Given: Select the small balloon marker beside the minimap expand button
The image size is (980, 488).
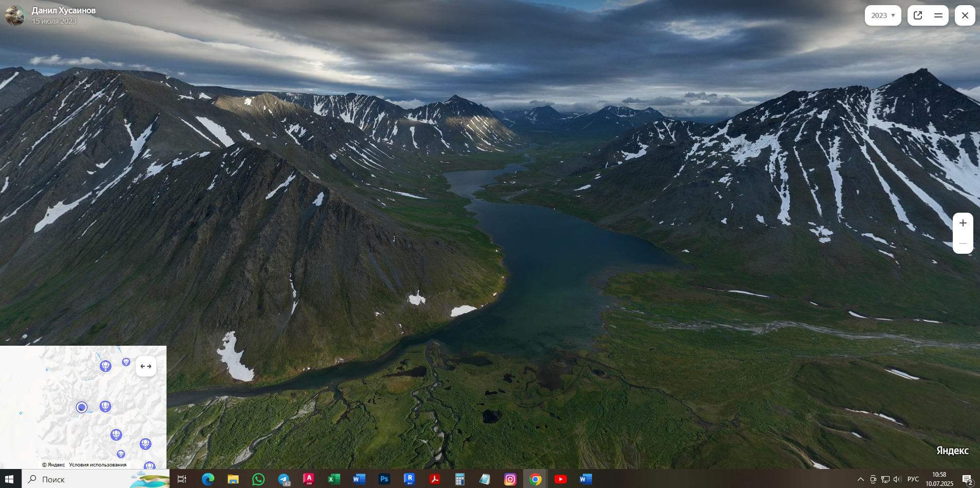Looking at the screenshot, I should click(x=126, y=362).
